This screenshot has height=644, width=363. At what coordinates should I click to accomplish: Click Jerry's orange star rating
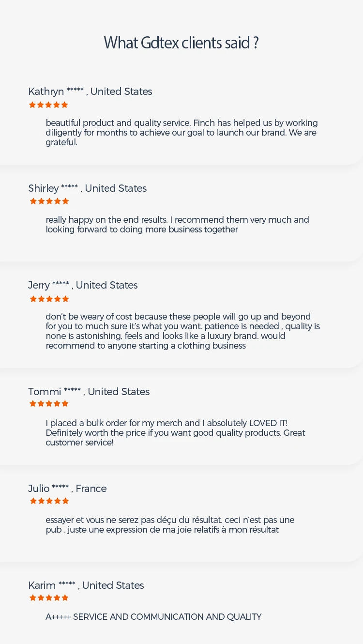pos(49,299)
